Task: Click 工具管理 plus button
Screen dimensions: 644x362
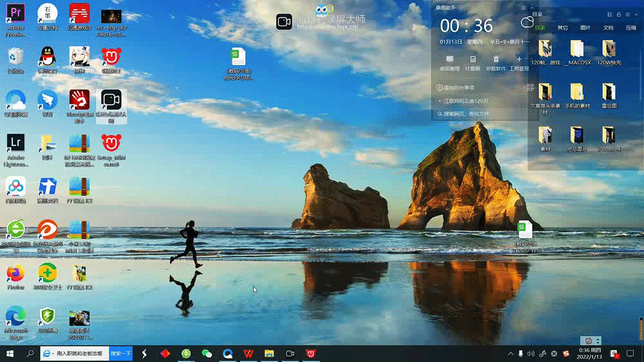Action: coord(519,63)
